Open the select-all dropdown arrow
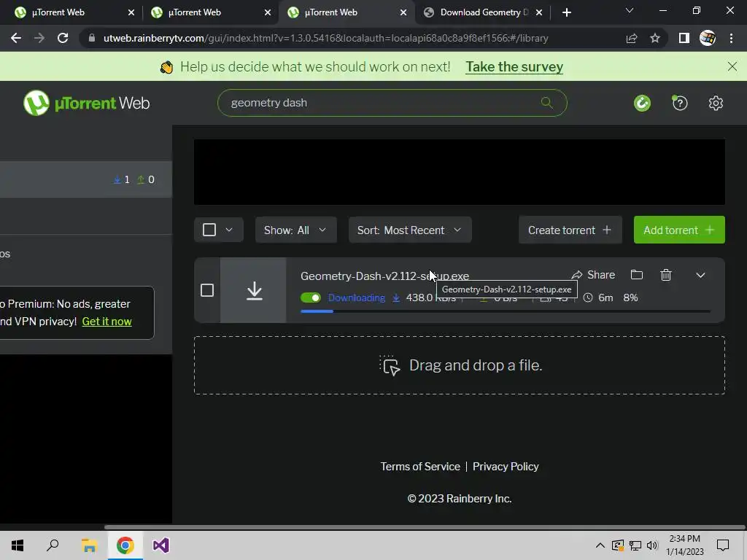Viewport: 747px width, 560px height. coord(228,230)
